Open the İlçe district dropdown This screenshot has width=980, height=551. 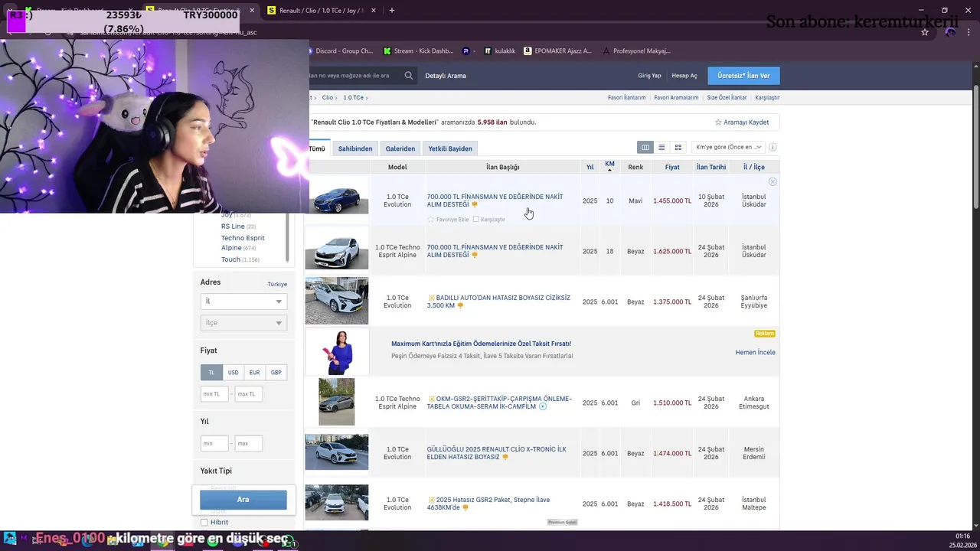point(243,323)
